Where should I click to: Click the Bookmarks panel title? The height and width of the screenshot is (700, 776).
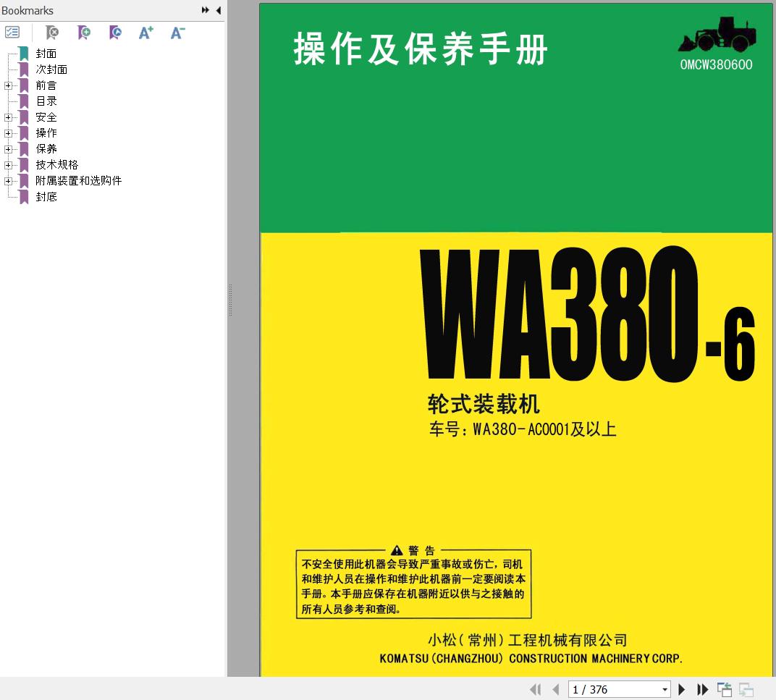(28, 10)
